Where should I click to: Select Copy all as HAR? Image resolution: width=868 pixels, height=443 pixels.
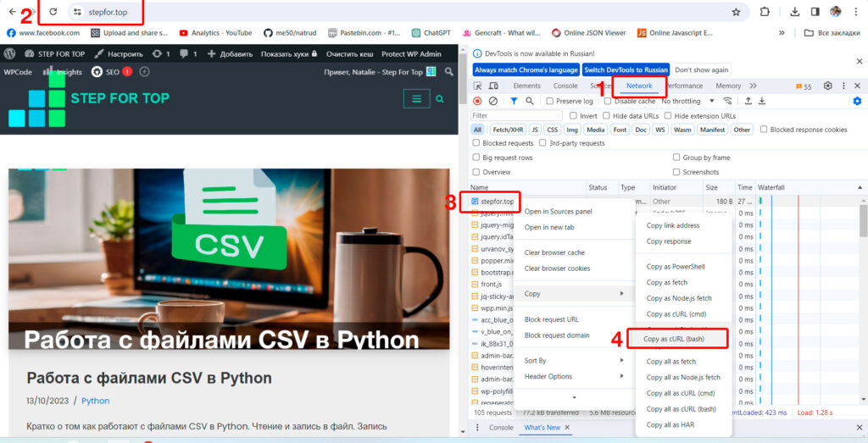[x=670, y=424]
